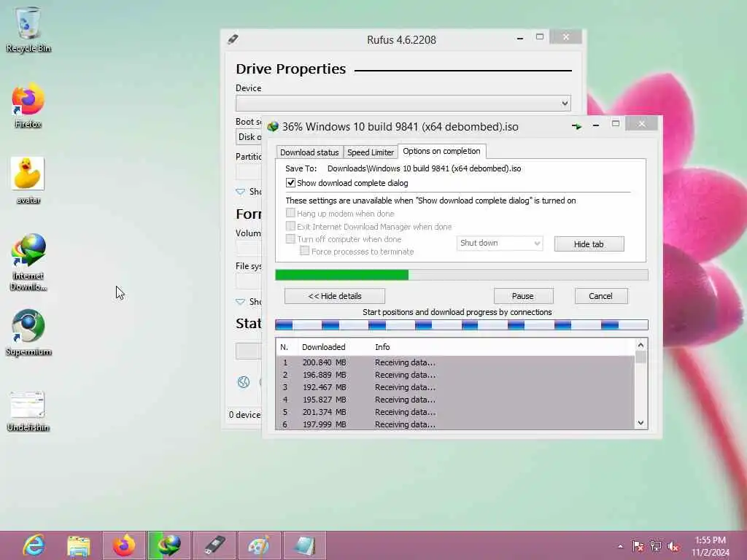Click the muted volume tray icon

pos(673,546)
